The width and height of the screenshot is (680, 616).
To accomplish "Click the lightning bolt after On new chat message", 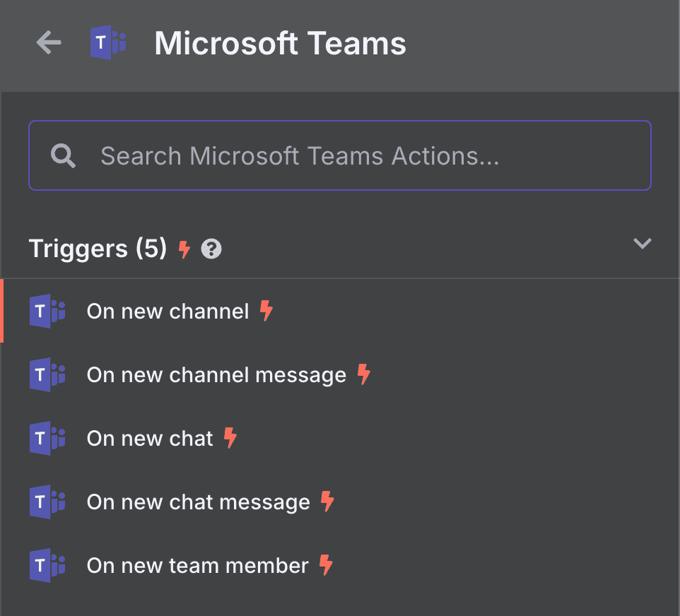I will point(327,502).
